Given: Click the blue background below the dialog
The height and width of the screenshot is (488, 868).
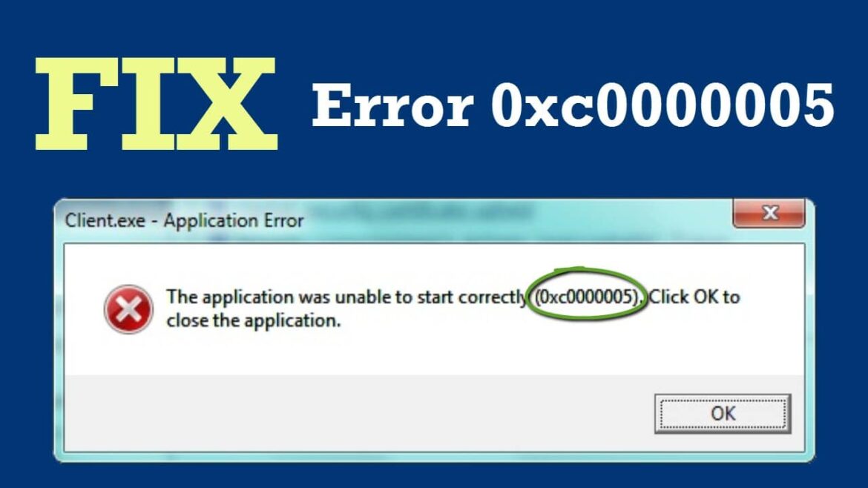Looking at the screenshot, I should point(434,476).
